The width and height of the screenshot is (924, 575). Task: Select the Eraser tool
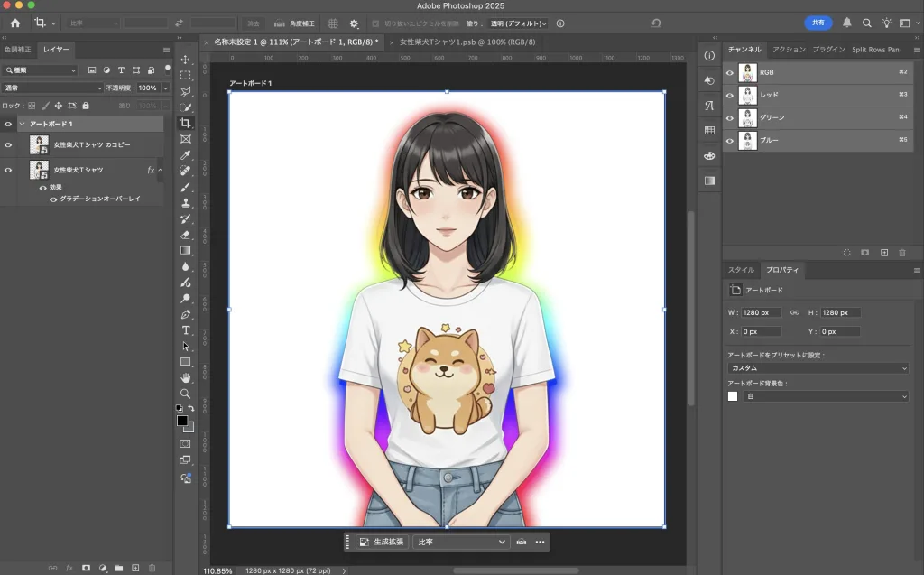click(186, 235)
